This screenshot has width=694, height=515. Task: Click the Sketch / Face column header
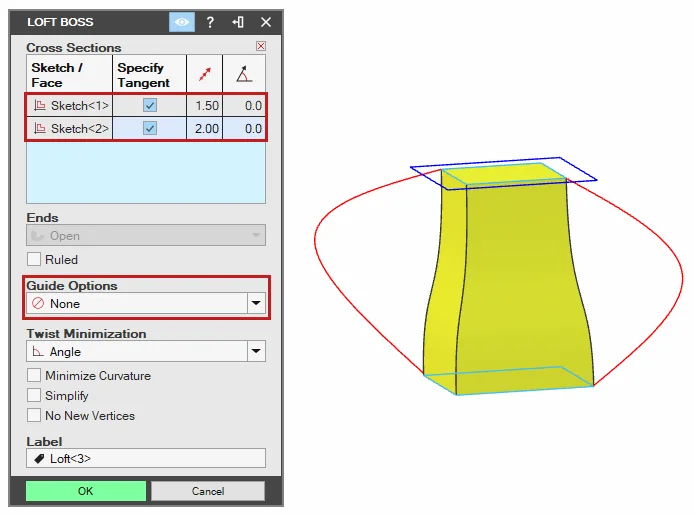69,74
